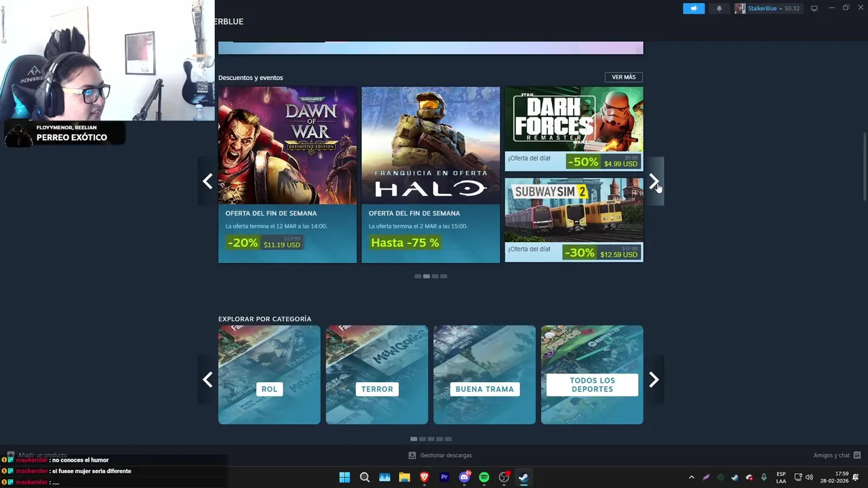The height and width of the screenshot is (488, 868).
Task: Click the microphone tray icon
Action: (x=764, y=478)
